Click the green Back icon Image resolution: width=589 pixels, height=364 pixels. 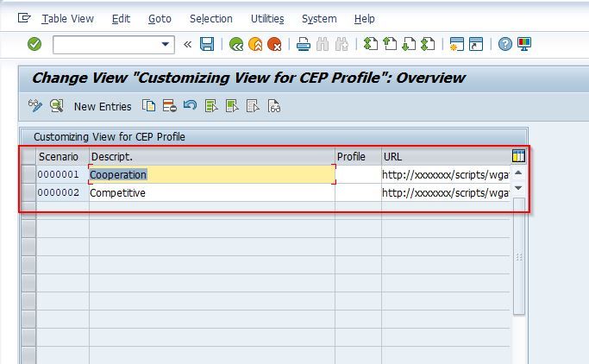click(236, 44)
